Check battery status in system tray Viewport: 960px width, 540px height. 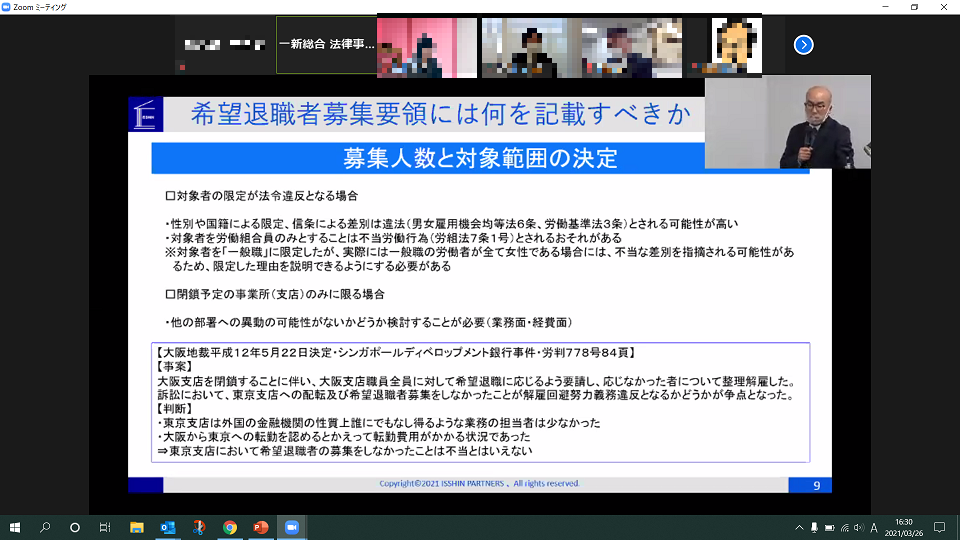click(x=829, y=527)
